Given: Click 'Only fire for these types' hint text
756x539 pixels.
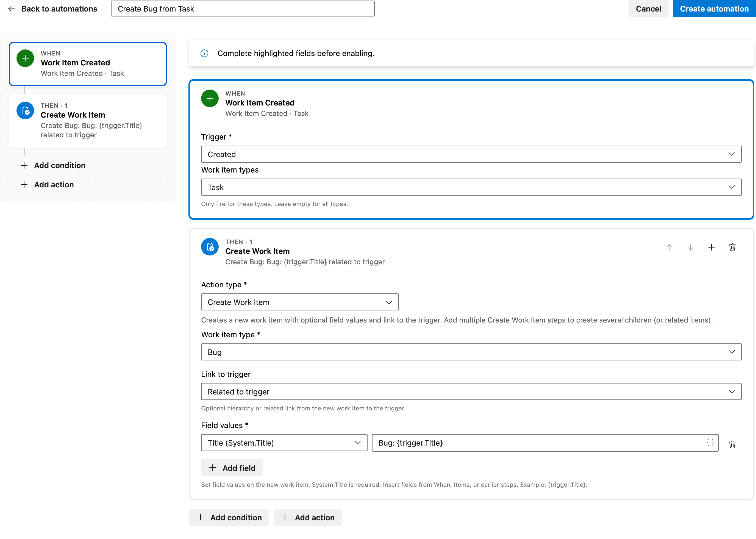Looking at the screenshot, I should (x=274, y=204).
